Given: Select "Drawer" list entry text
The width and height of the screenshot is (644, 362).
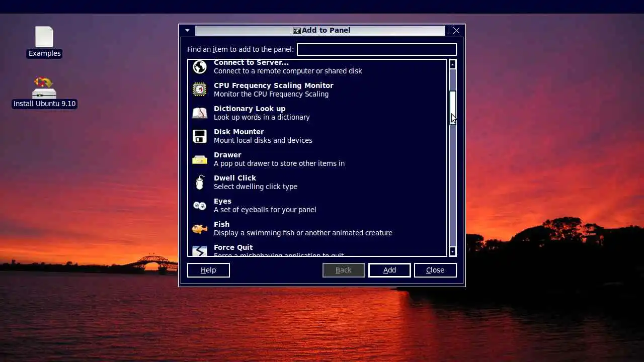Looking at the screenshot, I should click(x=227, y=155).
